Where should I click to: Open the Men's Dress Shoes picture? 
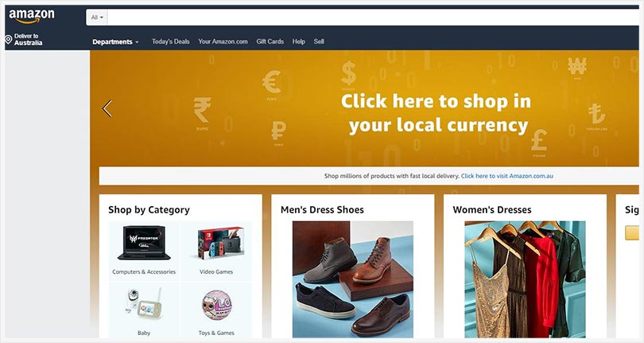353,279
